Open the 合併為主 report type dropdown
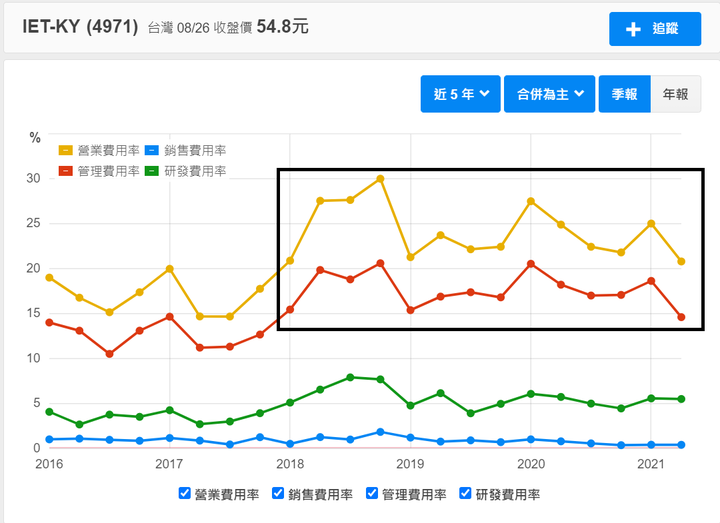Image resolution: width=720 pixels, height=523 pixels. pyautogui.click(x=550, y=94)
